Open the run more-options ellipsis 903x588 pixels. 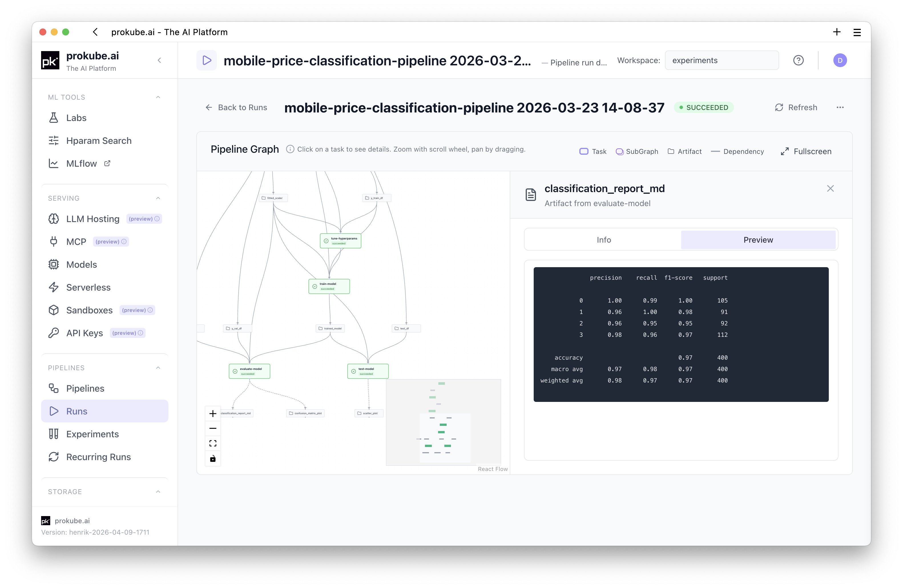click(840, 107)
